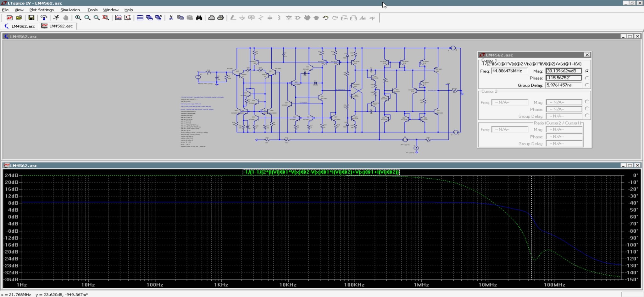The image size is (644, 297).
Task: Click Cursor 1 Phase field -115.56752°
Action: click(563, 78)
